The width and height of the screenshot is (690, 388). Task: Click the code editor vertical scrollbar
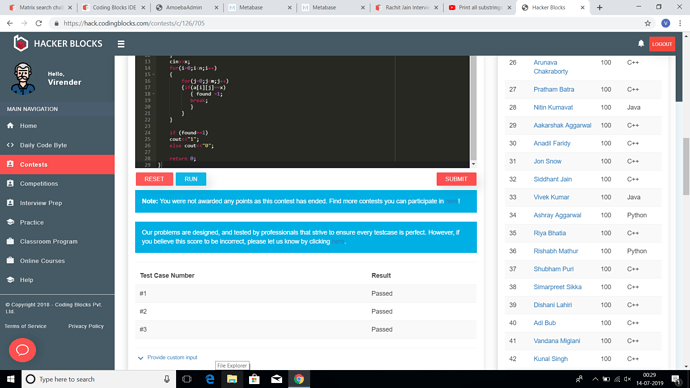point(473,108)
